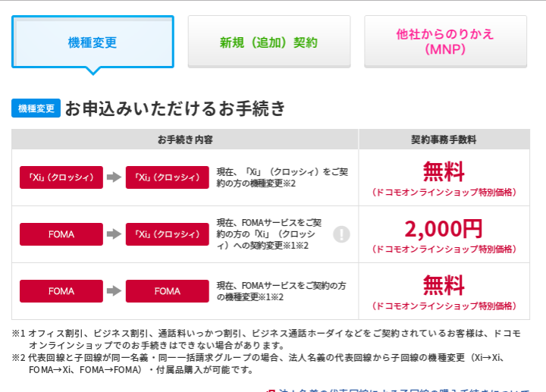This screenshot has width=546, height=392.
Task: Click the 無料 fee in the FOMA-to-FOMA row
Action: point(444,285)
